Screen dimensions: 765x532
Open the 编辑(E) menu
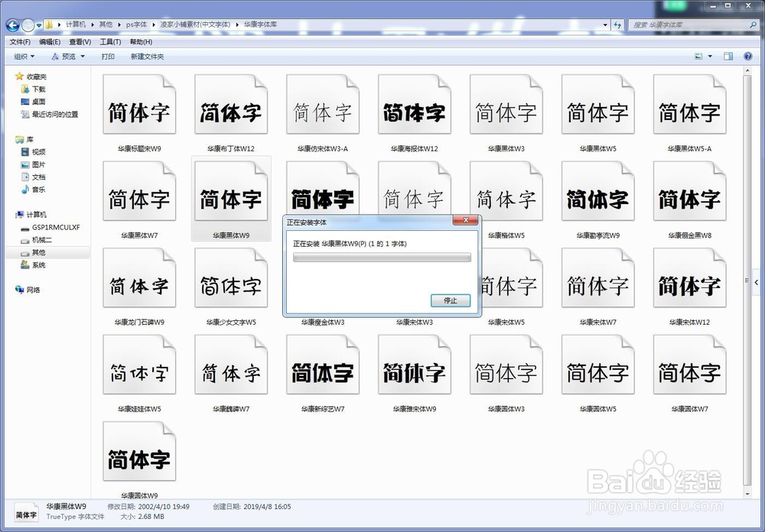click(x=50, y=42)
